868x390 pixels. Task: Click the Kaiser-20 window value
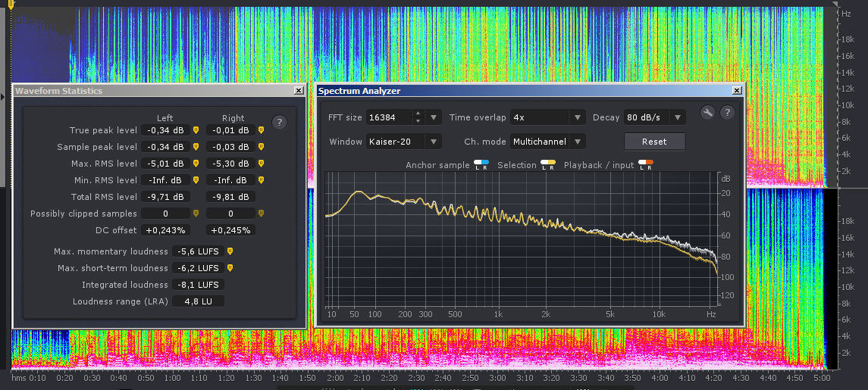tap(396, 142)
